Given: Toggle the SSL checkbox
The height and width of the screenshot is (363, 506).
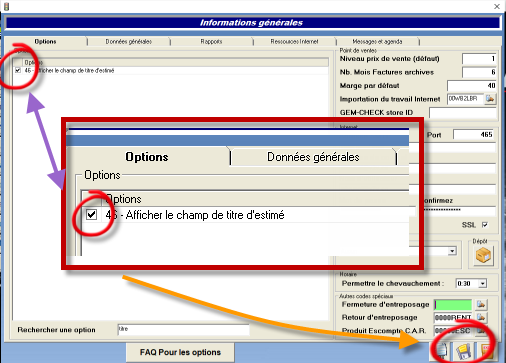Looking at the screenshot, I should coord(485,225).
